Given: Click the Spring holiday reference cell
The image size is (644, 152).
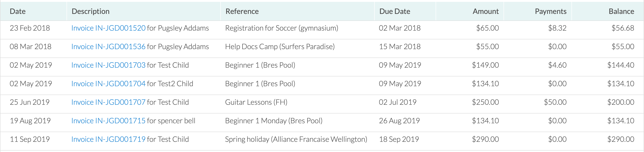Looking at the screenshot, I should pyautogui.click(x=296, y=139).
